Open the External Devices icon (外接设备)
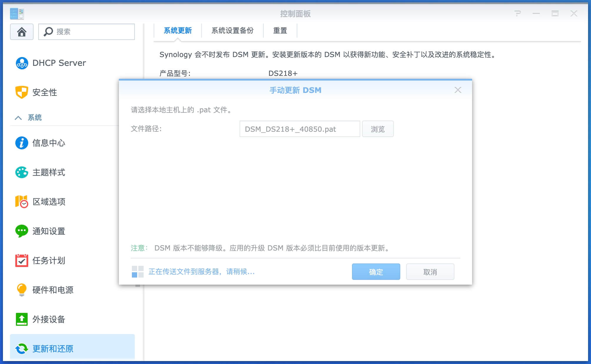This screenshot has height=364, width=591. 22,319
